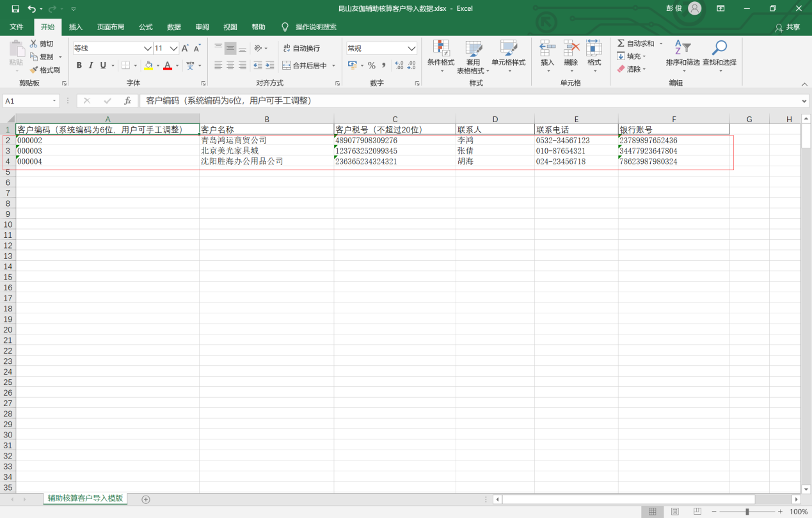Click the Conditional Formatting (条件格式) icon
This screenshot has width=812, height=518.
(440, 49)
